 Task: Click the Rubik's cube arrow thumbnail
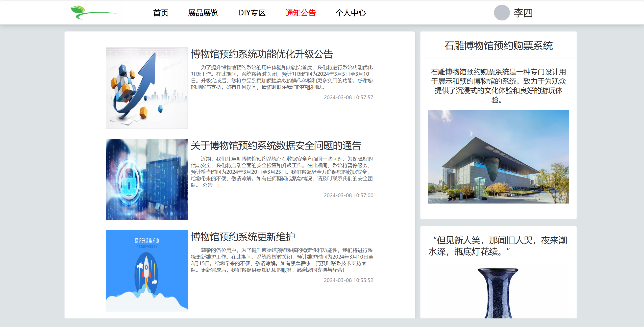(147, 88)
